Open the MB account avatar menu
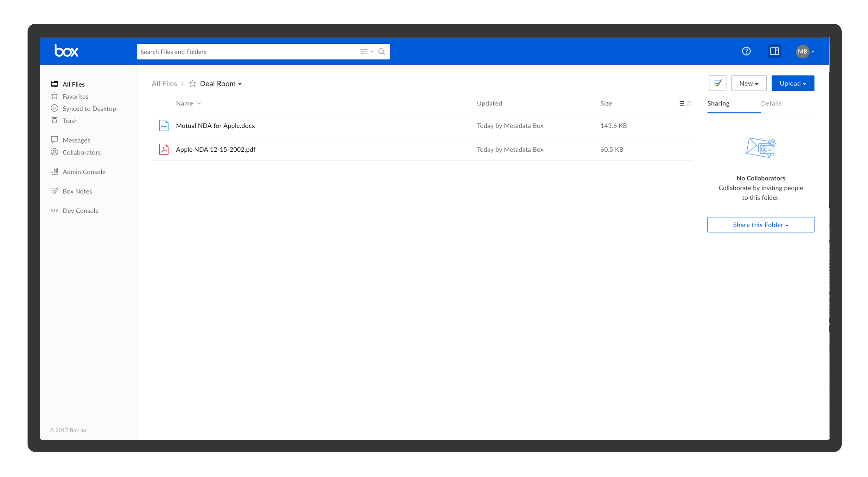Image resolution: width=868 pixels, height=477 pixels. tap(805, 52)
